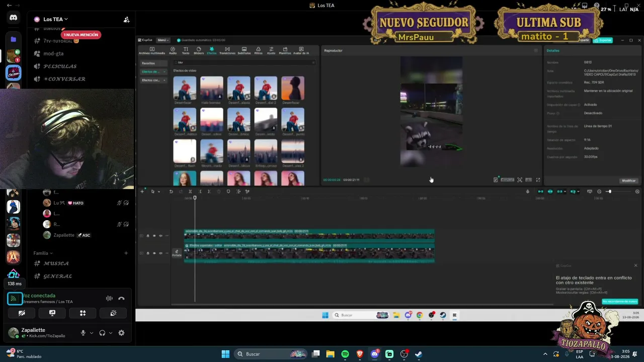The image size is (644, 362).
Task: Collapse the Familia category
Action: point(43,253)
